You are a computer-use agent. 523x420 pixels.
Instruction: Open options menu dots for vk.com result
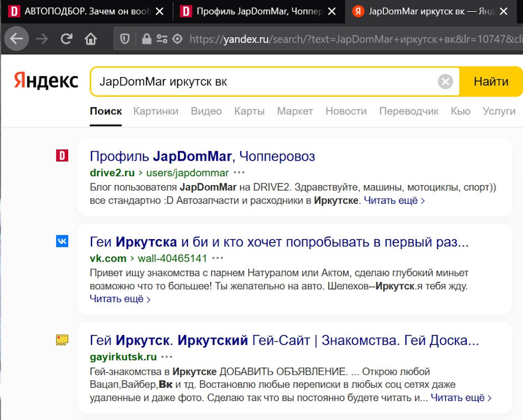tap(217, 258)
